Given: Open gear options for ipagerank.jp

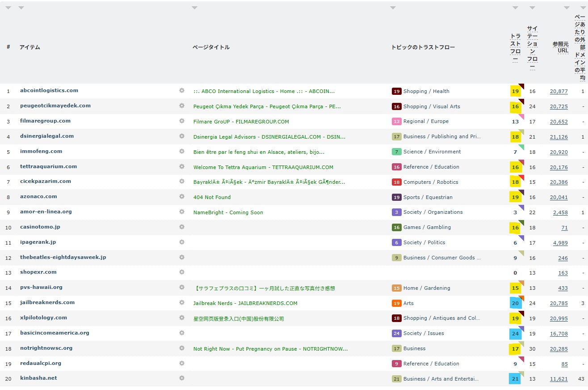Looking at the screenshot, I should pos(182,242).
